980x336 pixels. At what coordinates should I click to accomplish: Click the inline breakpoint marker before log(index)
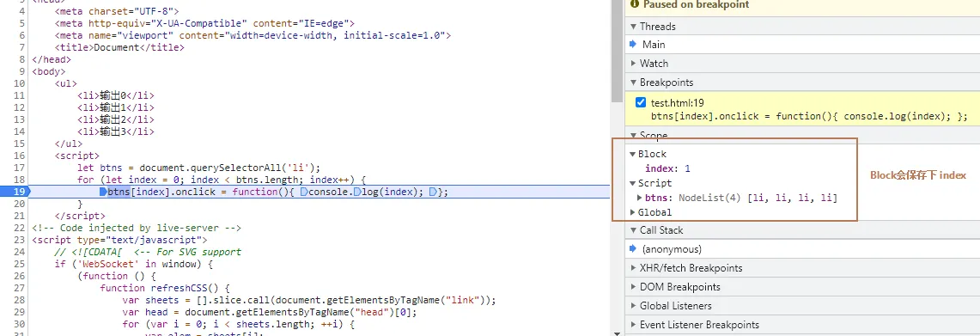[x=357, y=192]
